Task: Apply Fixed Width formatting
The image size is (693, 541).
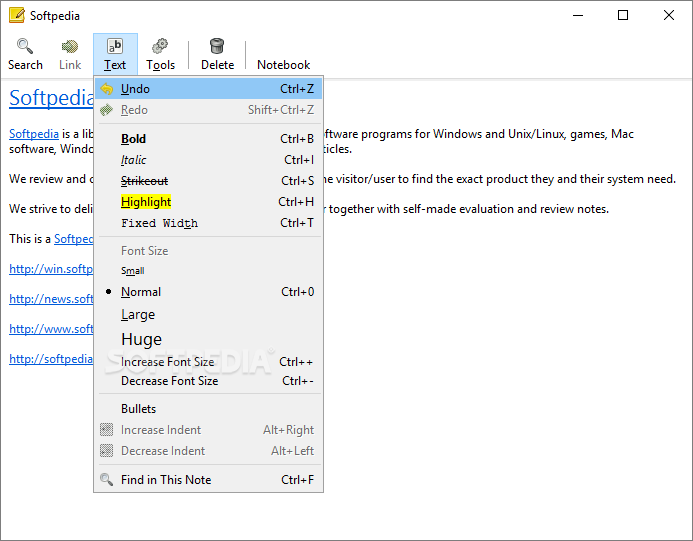Action: point(208,223)
